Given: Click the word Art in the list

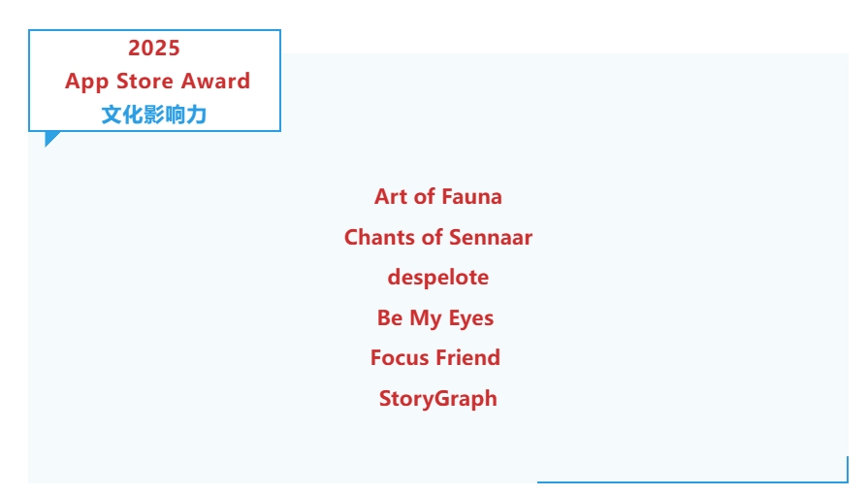Looking at the screenshot, I should (391, 196).
